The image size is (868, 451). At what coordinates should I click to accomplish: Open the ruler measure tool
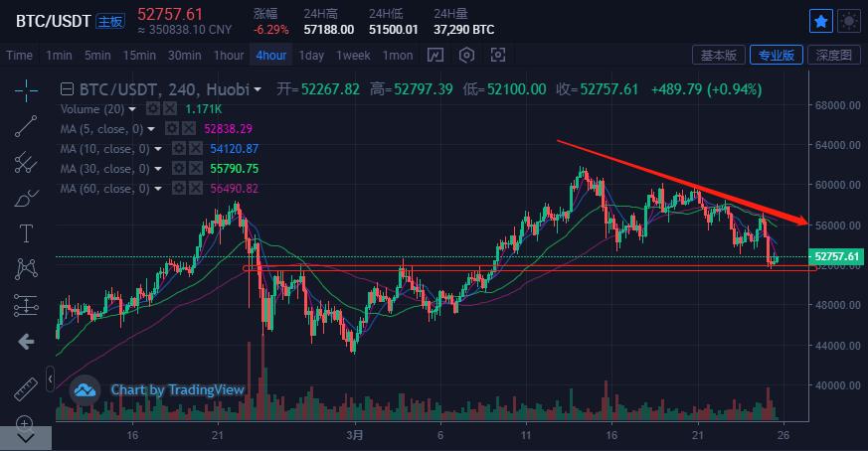click(x=26, y=386)
